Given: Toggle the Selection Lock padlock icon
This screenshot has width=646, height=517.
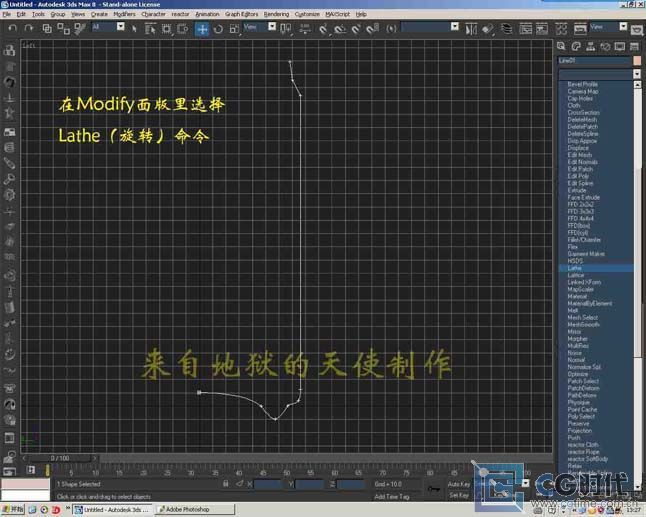Looking at the screenshot, I should pos(225,484).
